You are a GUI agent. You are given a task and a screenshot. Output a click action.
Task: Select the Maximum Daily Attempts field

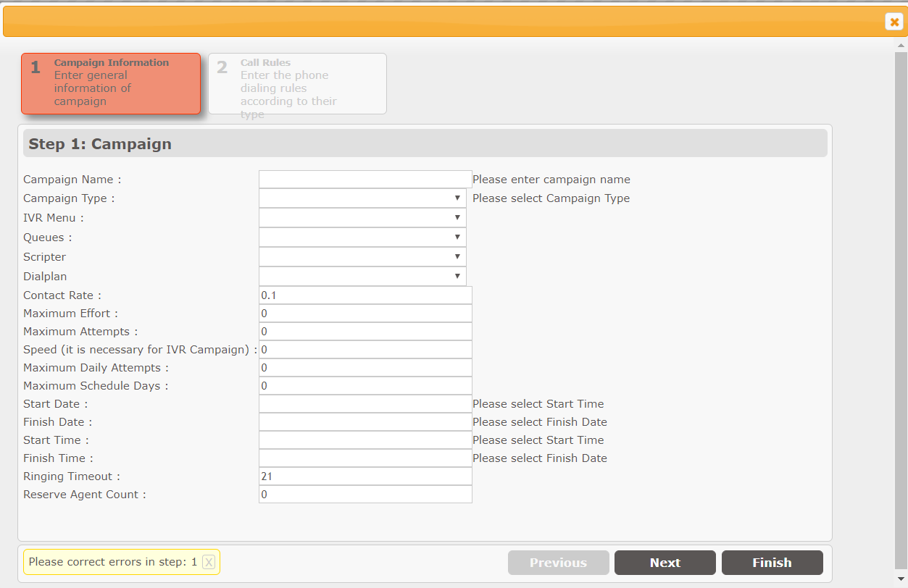tap(365, 368)
